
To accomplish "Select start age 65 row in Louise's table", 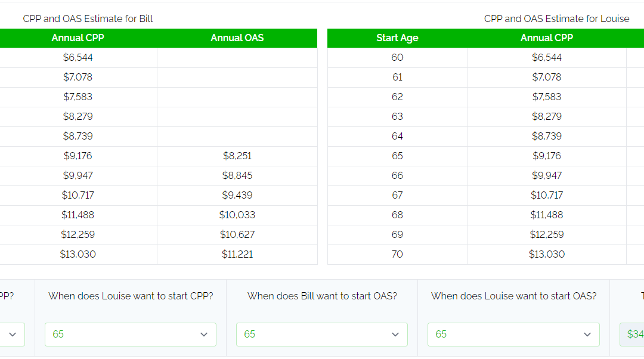I will (x=397, y=156).
